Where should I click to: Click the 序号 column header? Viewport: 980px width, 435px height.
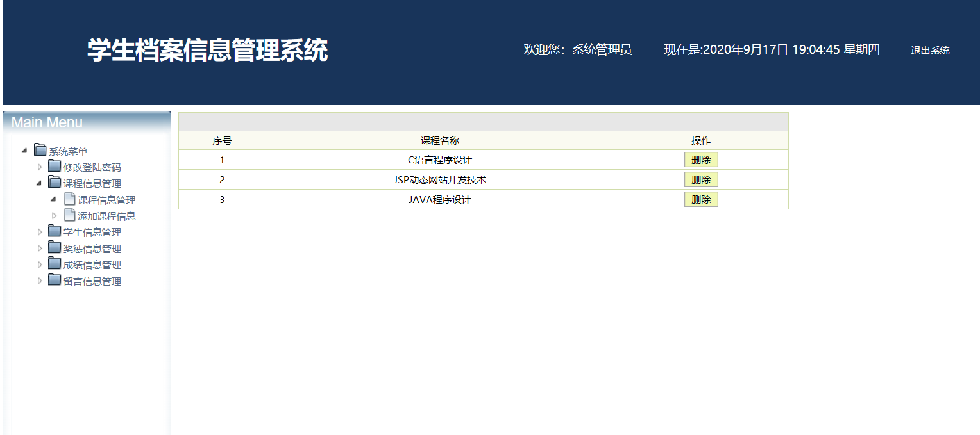222,140
